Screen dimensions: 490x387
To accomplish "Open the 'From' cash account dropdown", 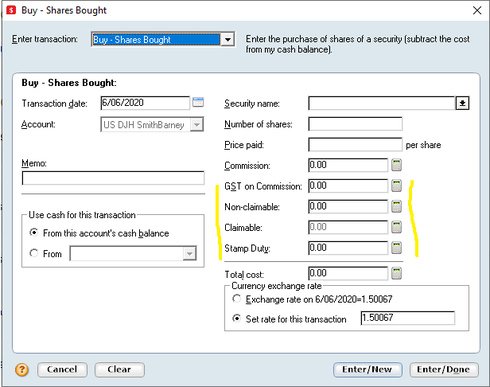I will (x=189, y=254).
